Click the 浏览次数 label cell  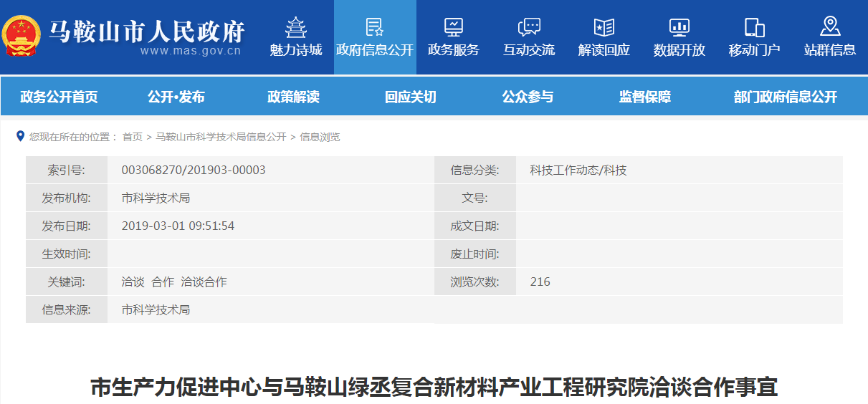coord(475,282)
